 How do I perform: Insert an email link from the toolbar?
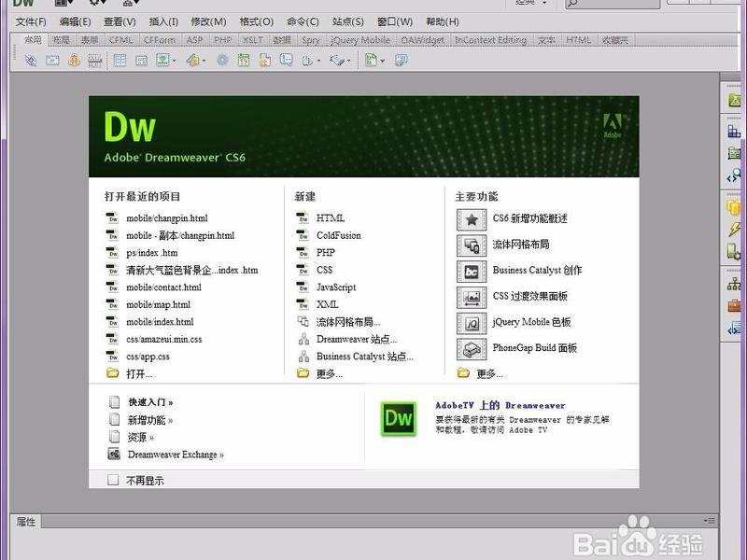52,61
